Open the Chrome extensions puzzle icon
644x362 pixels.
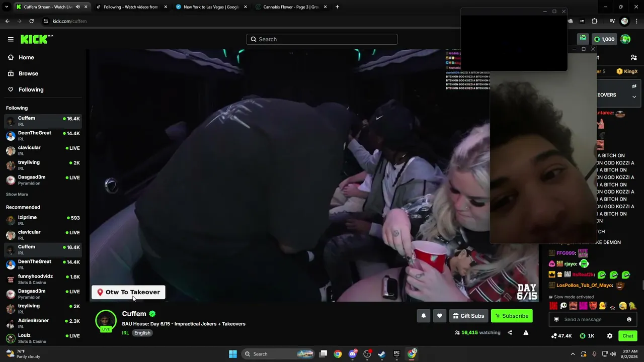(x=595, y=21)
